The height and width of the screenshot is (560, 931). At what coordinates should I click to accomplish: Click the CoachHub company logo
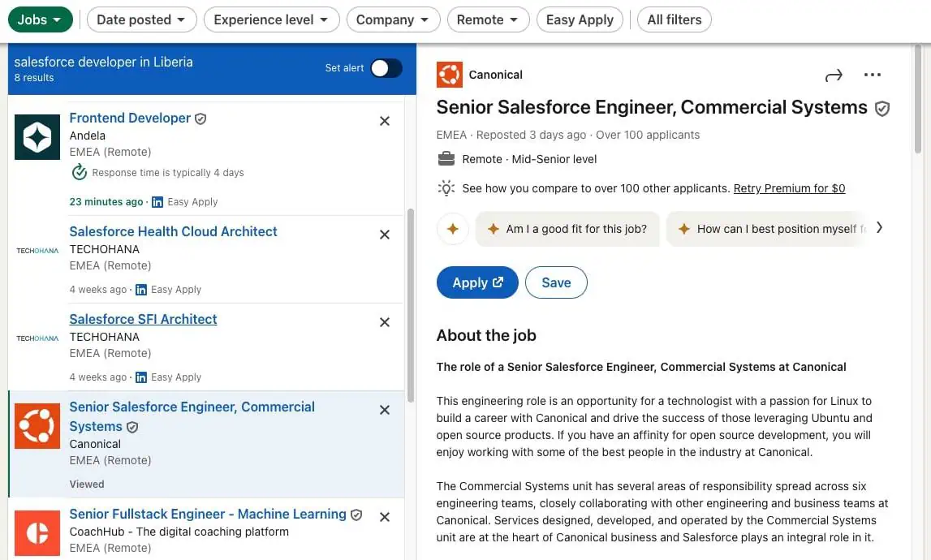pos(37,533)
